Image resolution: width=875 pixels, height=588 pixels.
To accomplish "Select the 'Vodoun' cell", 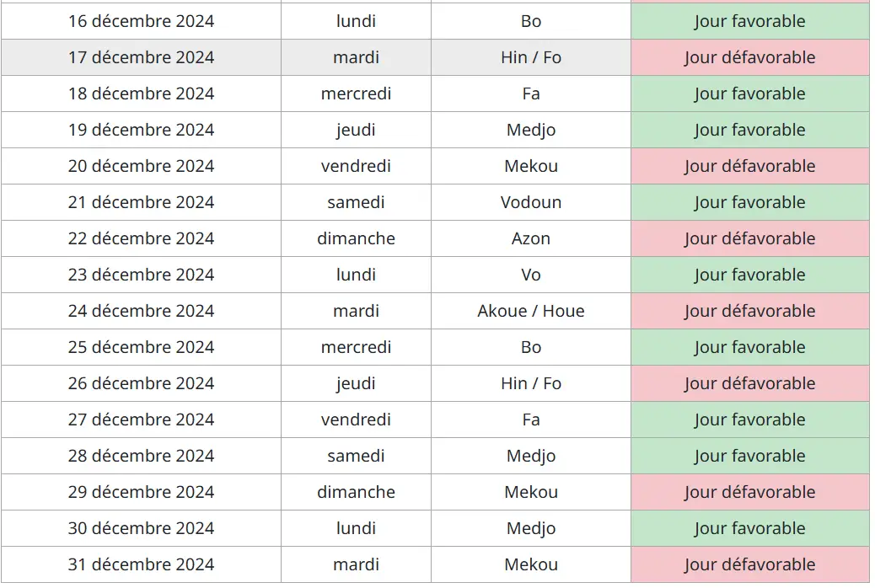I will 531,202.
